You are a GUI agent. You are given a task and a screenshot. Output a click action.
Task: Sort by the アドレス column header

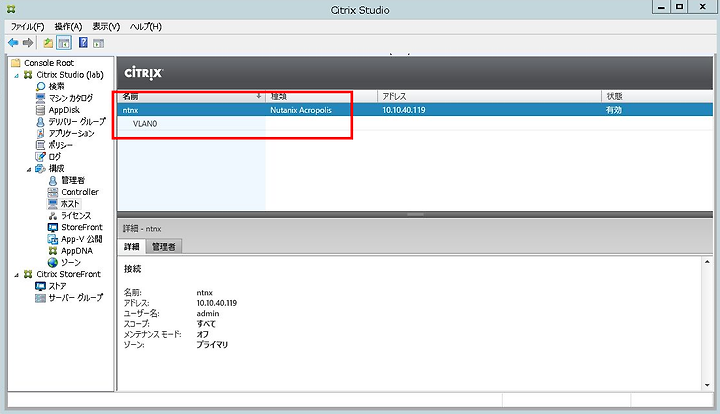click(x=489, y=96)
